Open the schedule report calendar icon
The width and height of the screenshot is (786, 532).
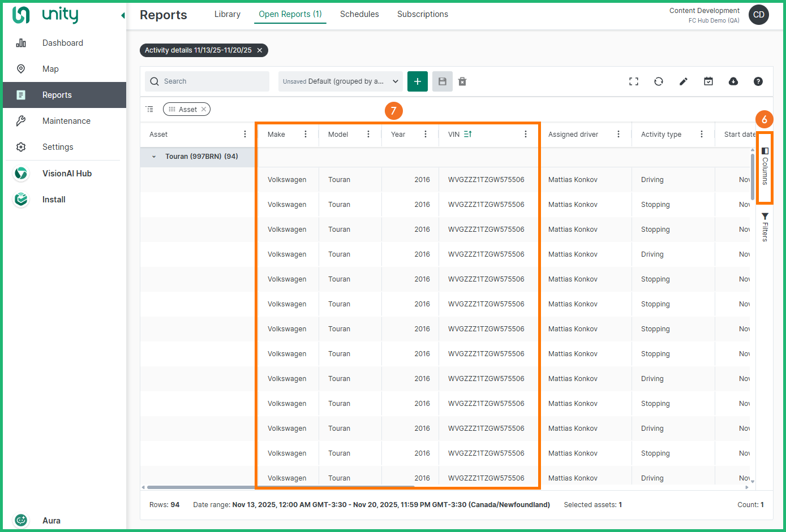[x=708, y=81]
